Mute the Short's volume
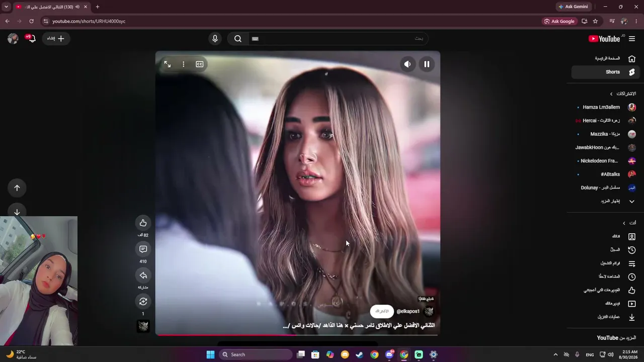 [x=408, y=64]
